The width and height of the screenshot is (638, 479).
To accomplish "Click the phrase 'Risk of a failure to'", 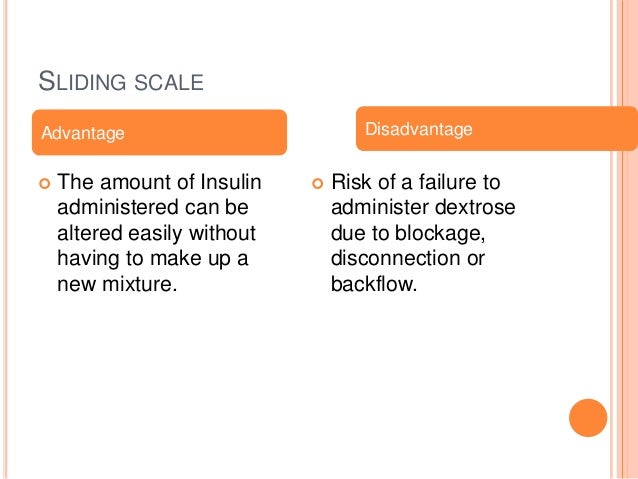I will [x=415, y=182].
